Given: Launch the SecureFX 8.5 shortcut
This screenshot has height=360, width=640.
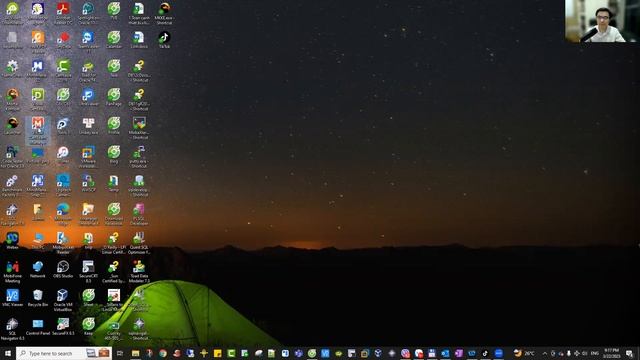Looking at the screenshot, I should coord(63,327).
